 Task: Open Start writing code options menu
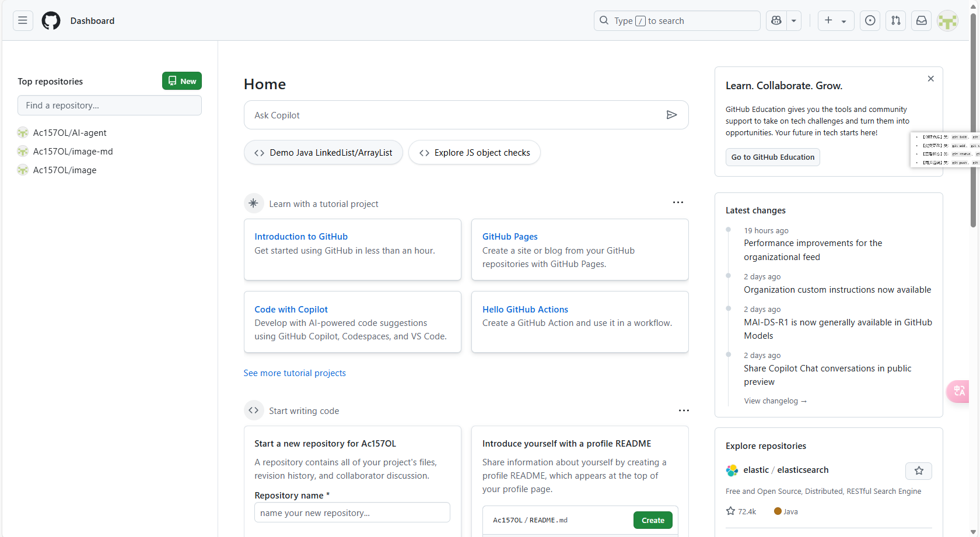[684, 410]
